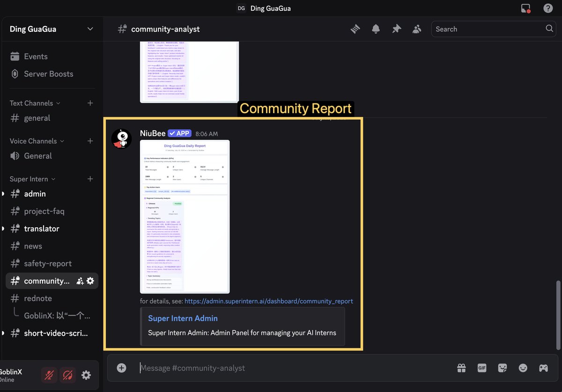This screenshot has width=562, height=392.
Task: Open the admin channel
Action: pos(52,194)
